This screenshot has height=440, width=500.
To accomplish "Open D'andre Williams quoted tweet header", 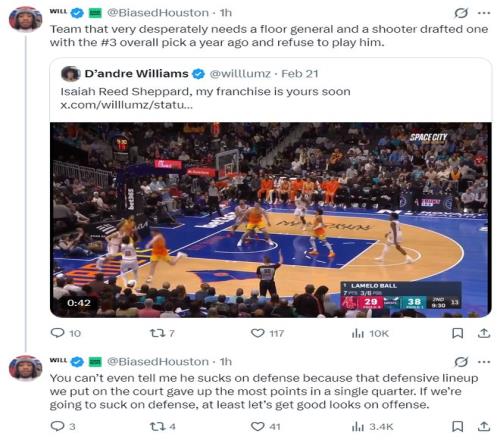I will tap(189, 73).
